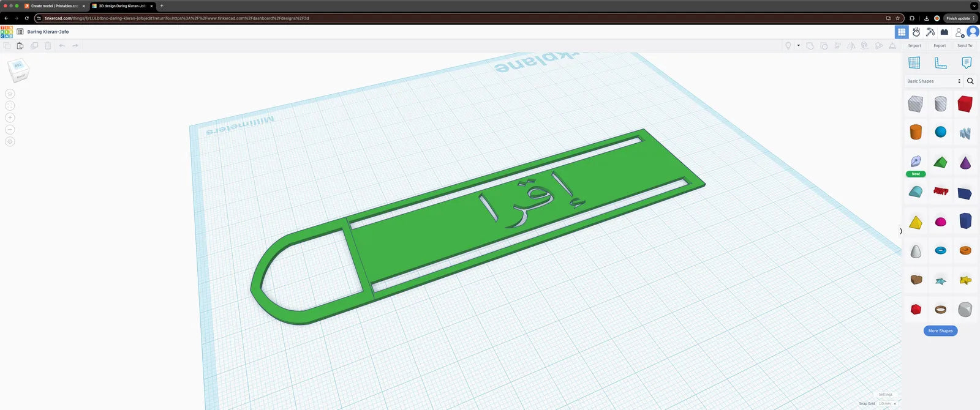Pick the teal Round Roof shape
The image size is (980, 410).
tap(916, 192)
